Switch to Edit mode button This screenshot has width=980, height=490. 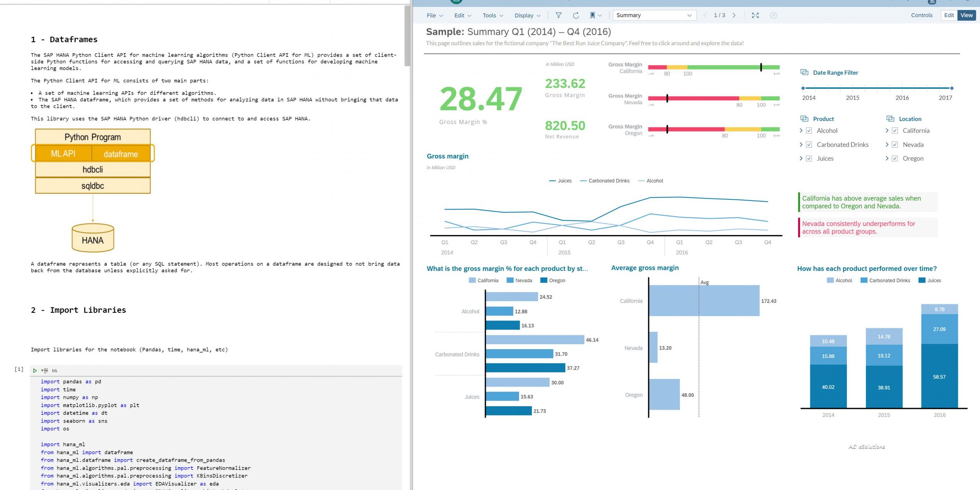pos(949,15)
